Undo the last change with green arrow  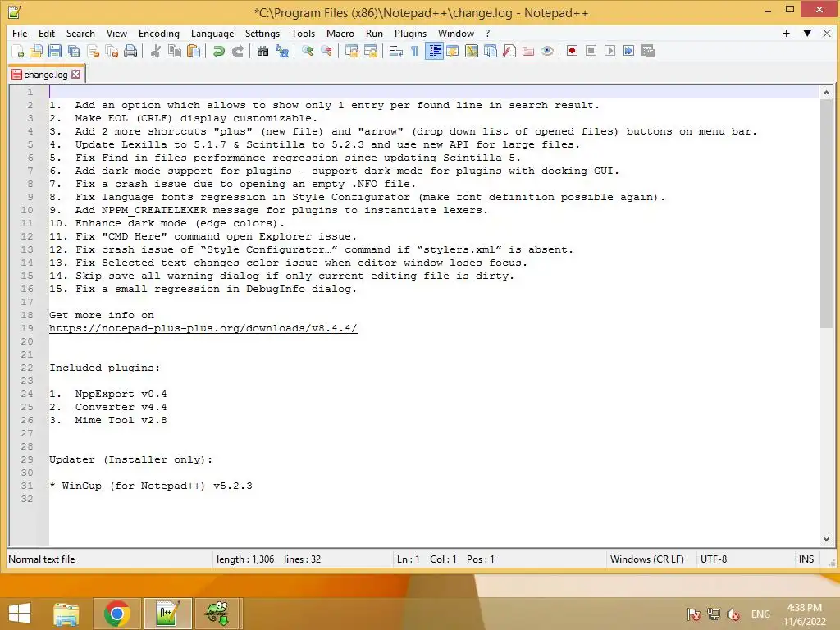pyautogui.click(x=218, y=51)
